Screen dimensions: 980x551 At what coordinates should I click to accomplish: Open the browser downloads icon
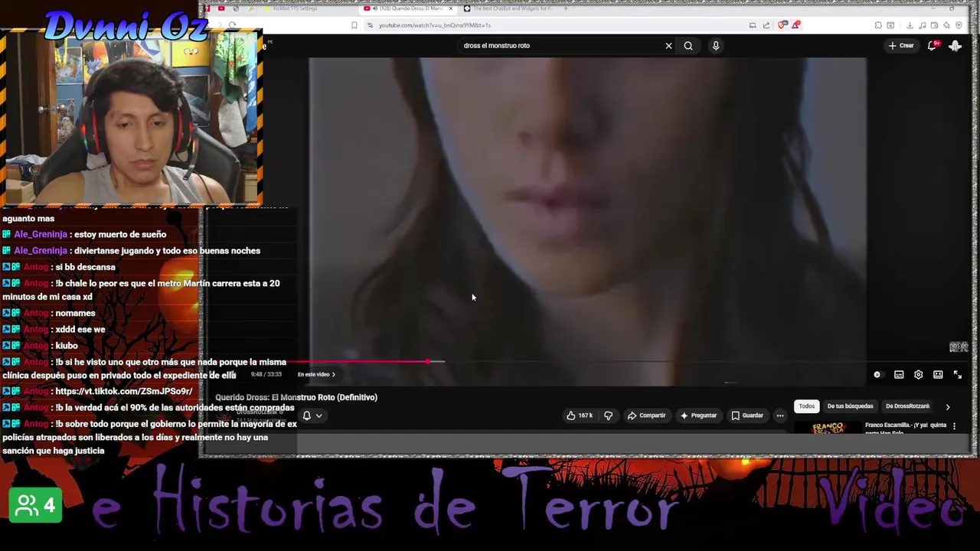pyautogui.click(x=909, y=25)
